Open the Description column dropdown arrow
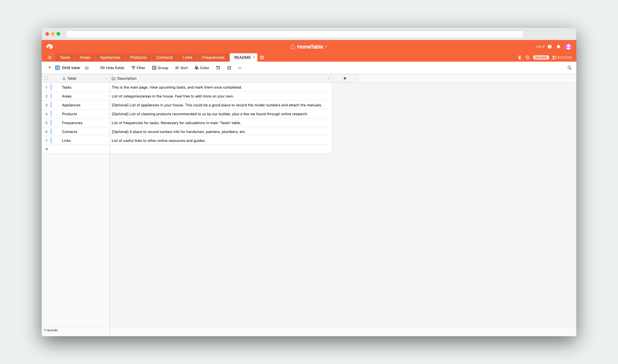Screen dimensions: 618x364 coord(328,79)
